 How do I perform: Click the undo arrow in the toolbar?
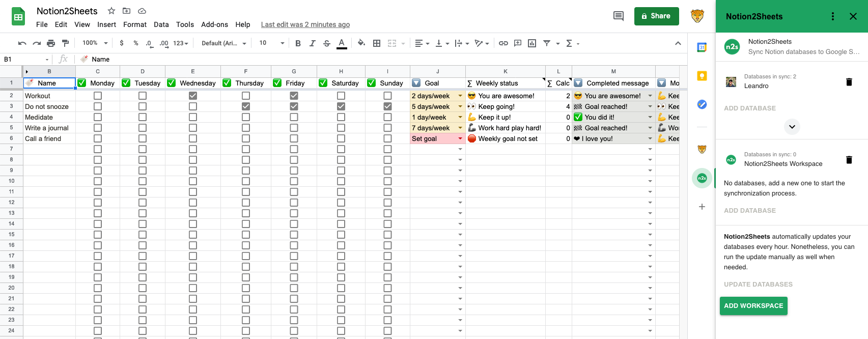[x=22, y=43]
